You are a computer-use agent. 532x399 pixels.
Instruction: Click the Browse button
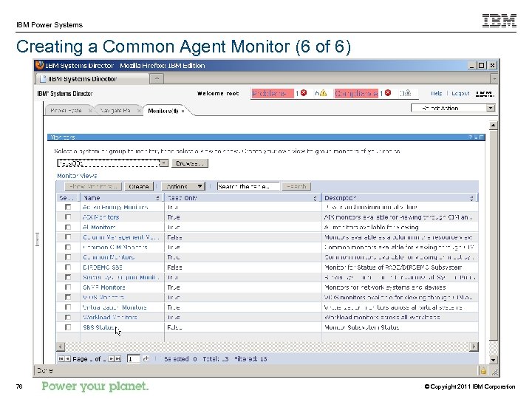tap(190, 163)
